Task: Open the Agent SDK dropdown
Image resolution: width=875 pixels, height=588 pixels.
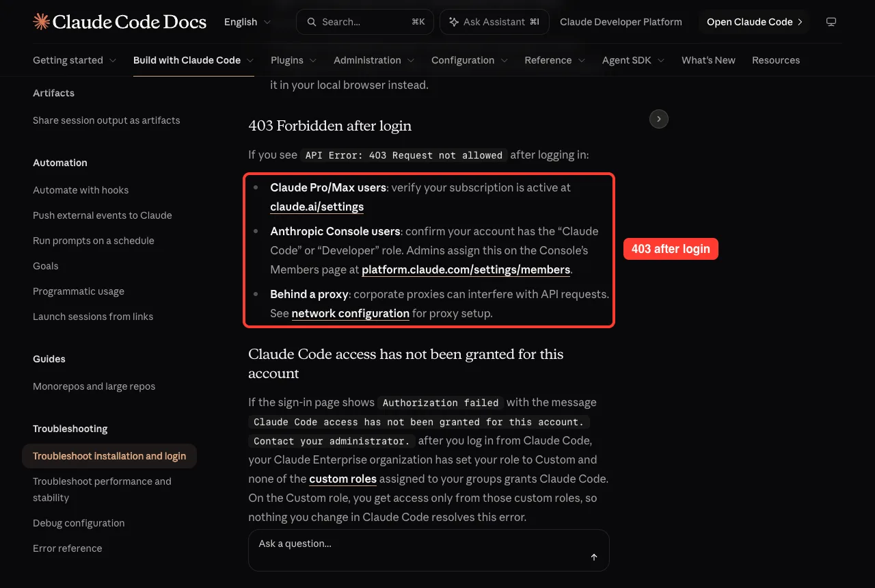Action: (634, 60)
